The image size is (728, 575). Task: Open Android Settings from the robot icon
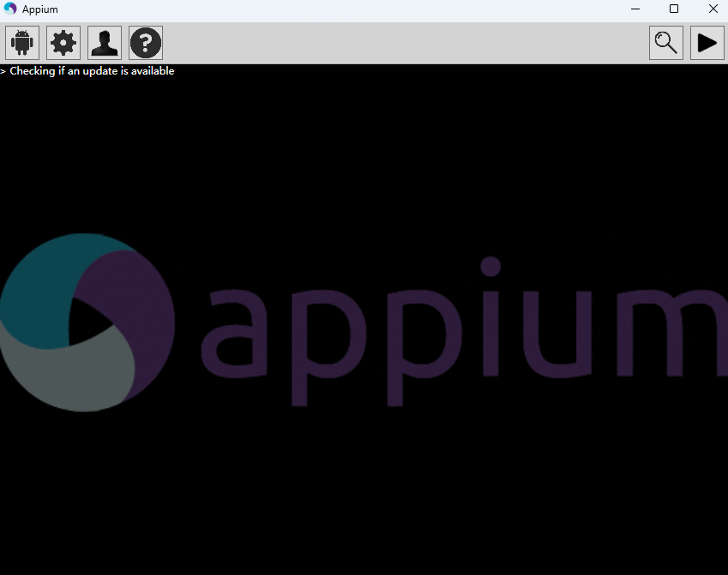22,43
